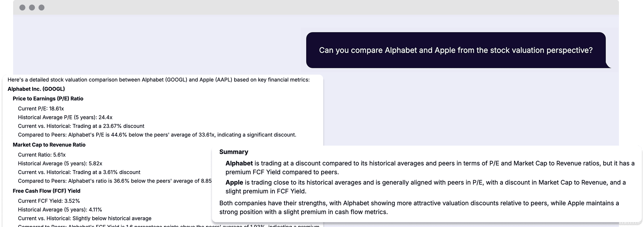Select the user question chat bubble

(456, 50)
